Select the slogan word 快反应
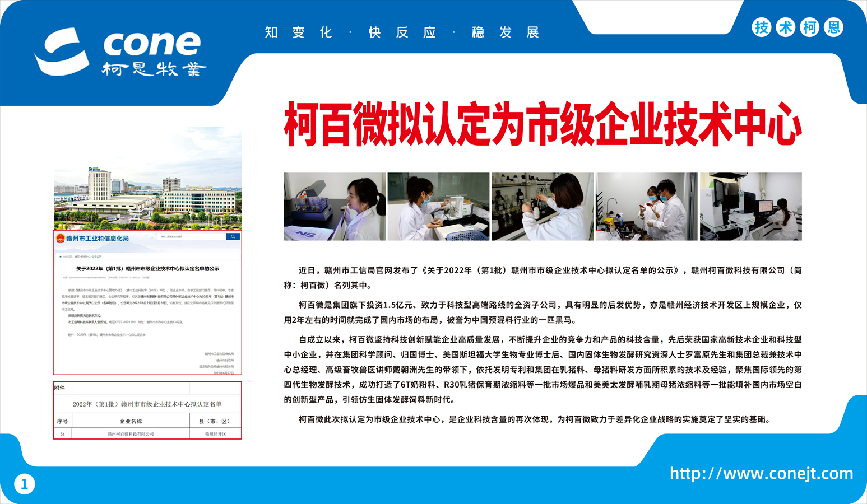The width and height of the screenshot is (867, 504). pyautogui.click(x=402, y=32)
